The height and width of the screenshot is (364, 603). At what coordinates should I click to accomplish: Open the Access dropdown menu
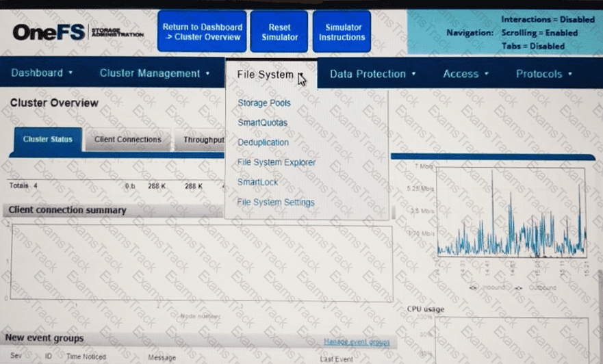[x=465, y=74]
